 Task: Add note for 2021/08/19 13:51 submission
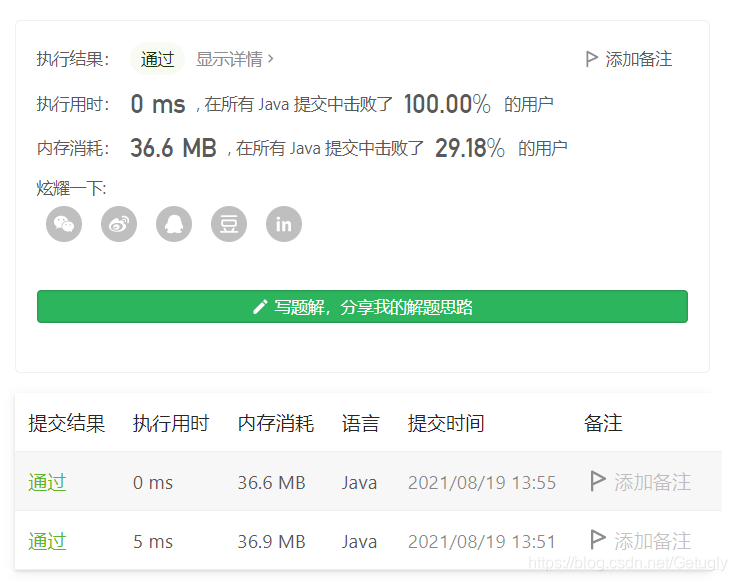coord(652,541)
